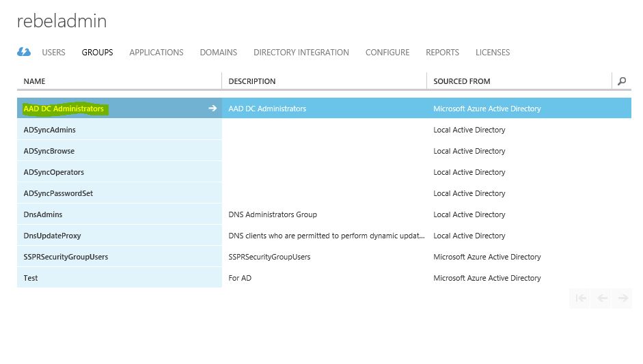Sort by the DESCRIPTION column header

click(x=251, y=81)
